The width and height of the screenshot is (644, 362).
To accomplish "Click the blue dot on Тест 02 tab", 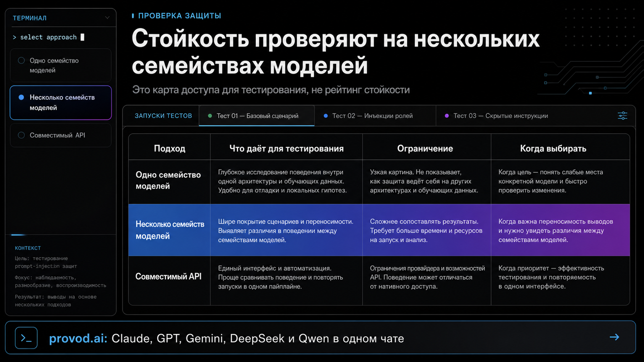I will coord(326,116).
